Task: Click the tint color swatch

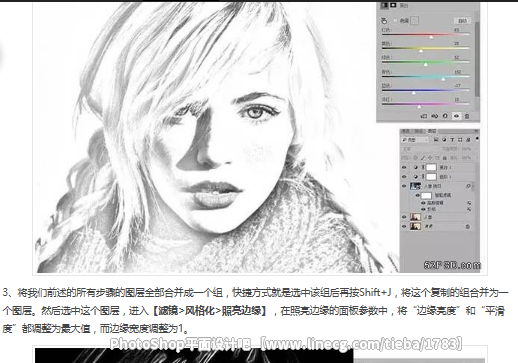Action: point(414,21)
